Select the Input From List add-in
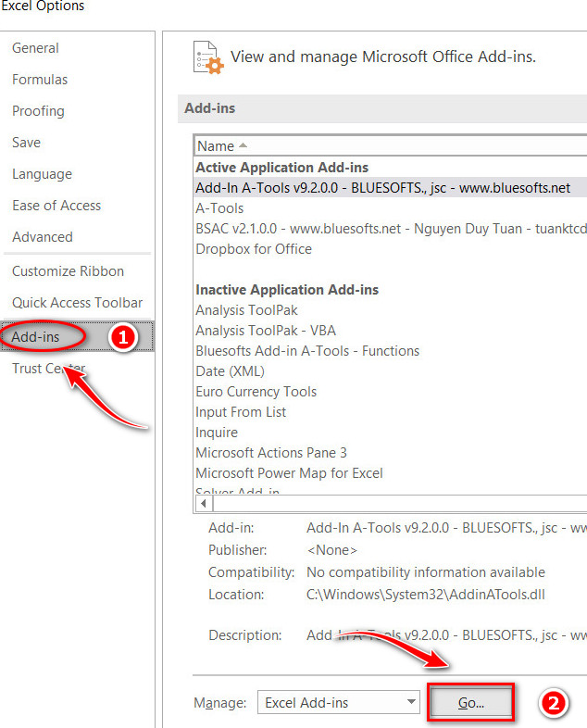Image resolution: width=587 pixels, height=728 pixels. [241, 412]
